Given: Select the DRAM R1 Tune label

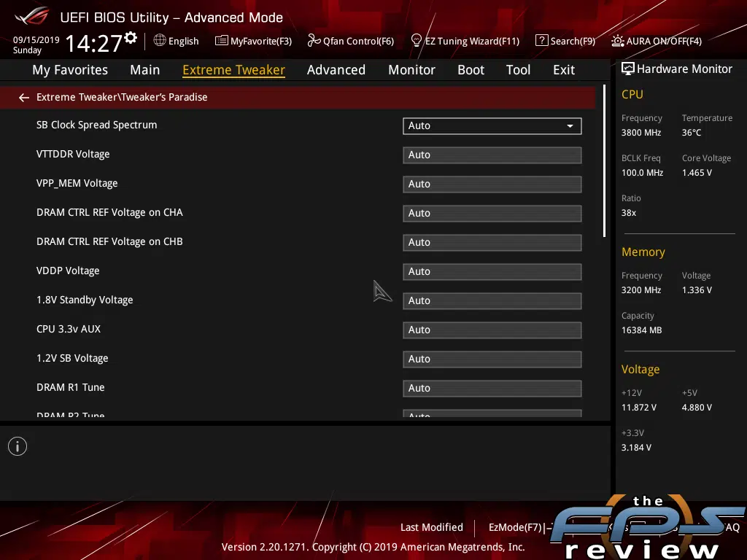Looking at the screenshot, I should [71, 387].
